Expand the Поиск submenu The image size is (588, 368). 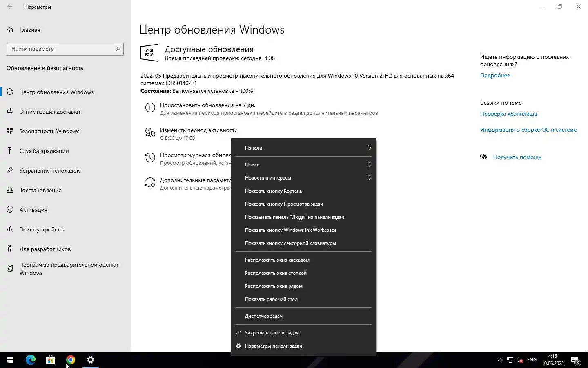pos(303,165)
